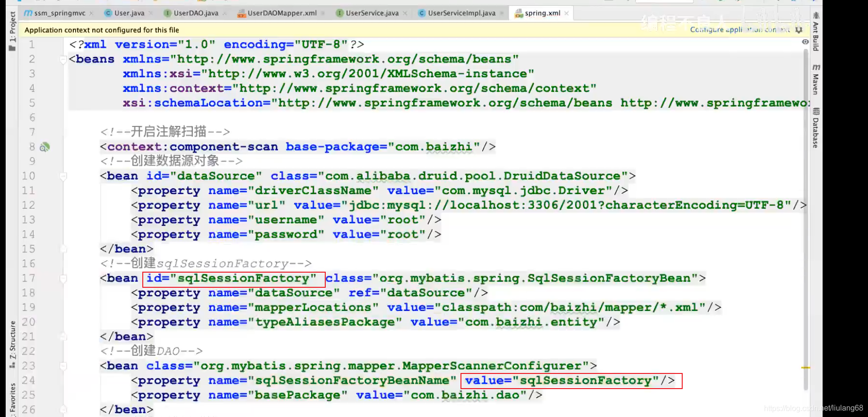Click the mapperLocations classpath value
The image size is (868, 417).
(570, 308)
